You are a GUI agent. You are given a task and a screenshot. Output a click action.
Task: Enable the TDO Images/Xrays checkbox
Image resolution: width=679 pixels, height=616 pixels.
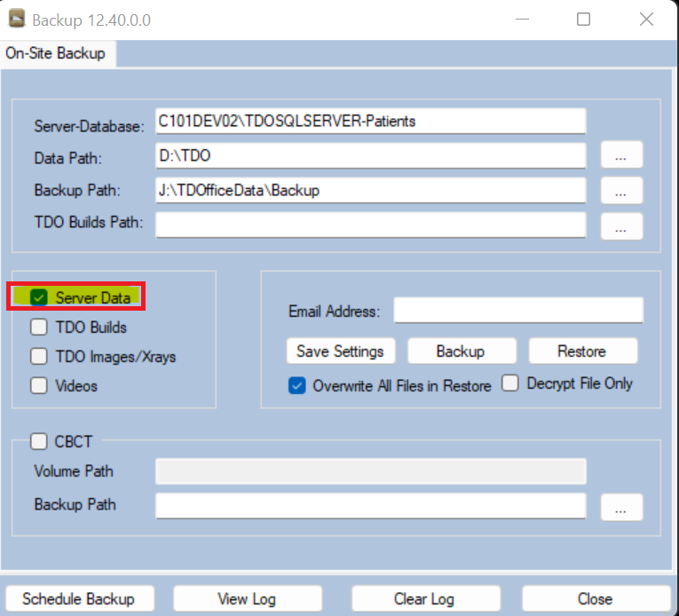39,357
